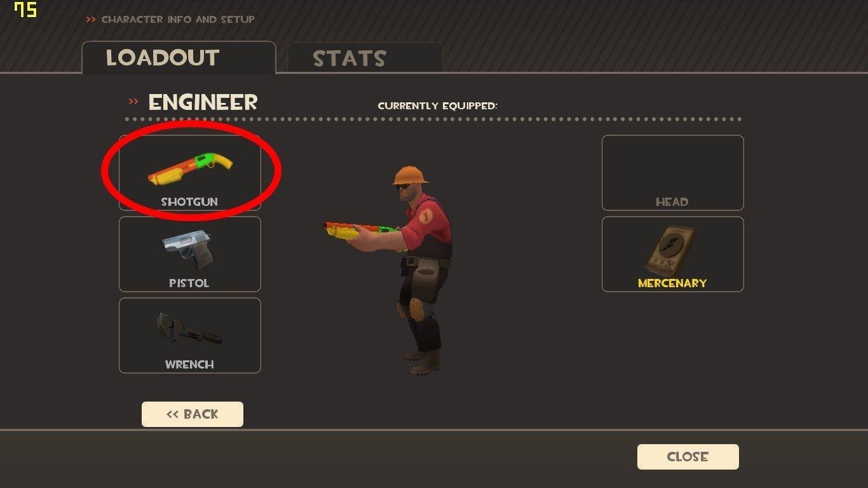This screenshot has width=868, height=488.
Task: Click the CURRENTLY EQUIPPED text
Action: 438,105
